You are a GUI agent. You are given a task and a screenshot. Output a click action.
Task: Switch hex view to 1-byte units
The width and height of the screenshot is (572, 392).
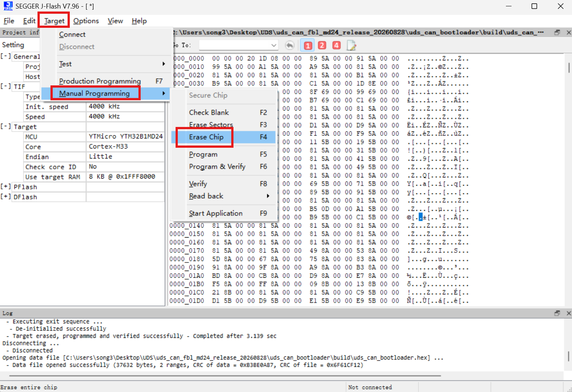click(x=308, y=45)
